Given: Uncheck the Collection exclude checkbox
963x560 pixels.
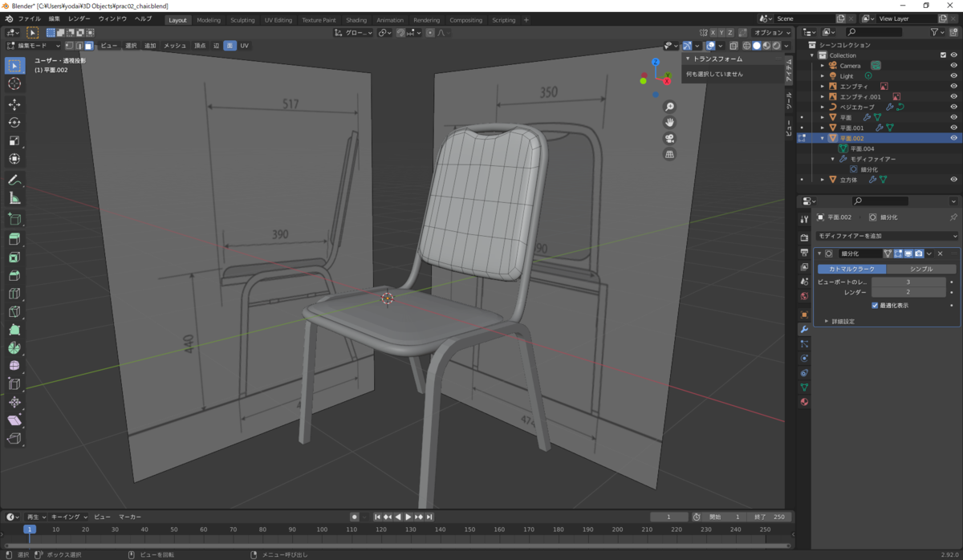Looking at the screenshot, I should (x=943, y=55).
